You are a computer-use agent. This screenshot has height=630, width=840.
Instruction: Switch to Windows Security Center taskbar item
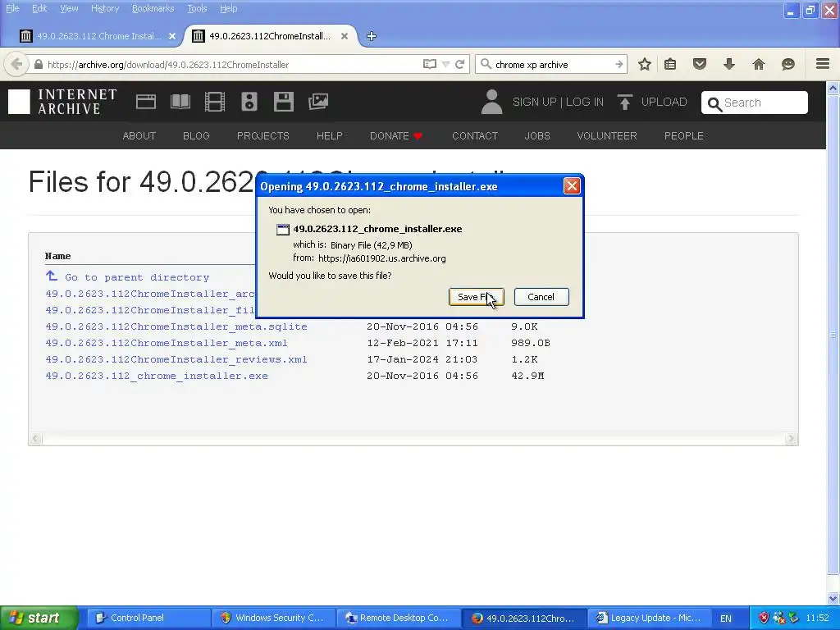[273, 618]
